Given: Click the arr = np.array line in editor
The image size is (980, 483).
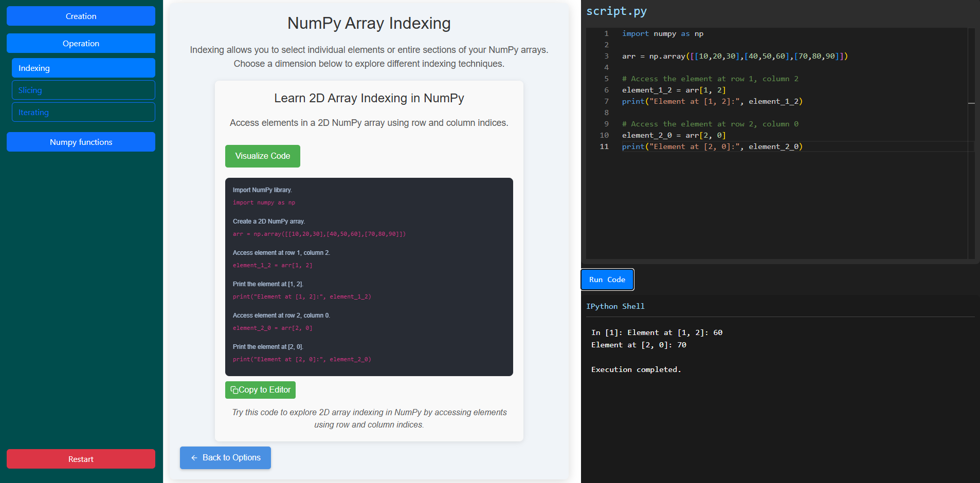Looking at the screenshot, I should (x=734, y=57).
